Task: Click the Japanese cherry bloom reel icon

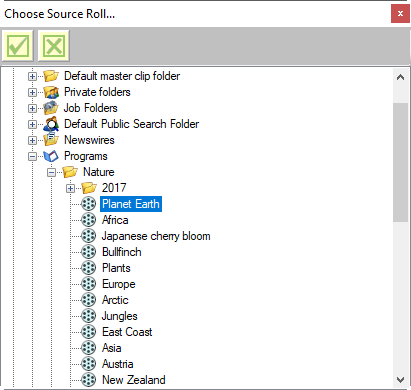Action: [89, 236]
